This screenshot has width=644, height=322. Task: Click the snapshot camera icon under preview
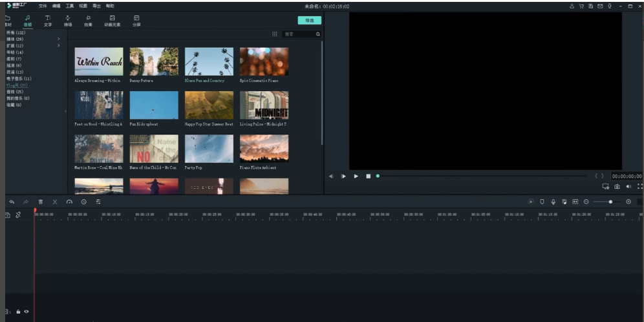617,186
